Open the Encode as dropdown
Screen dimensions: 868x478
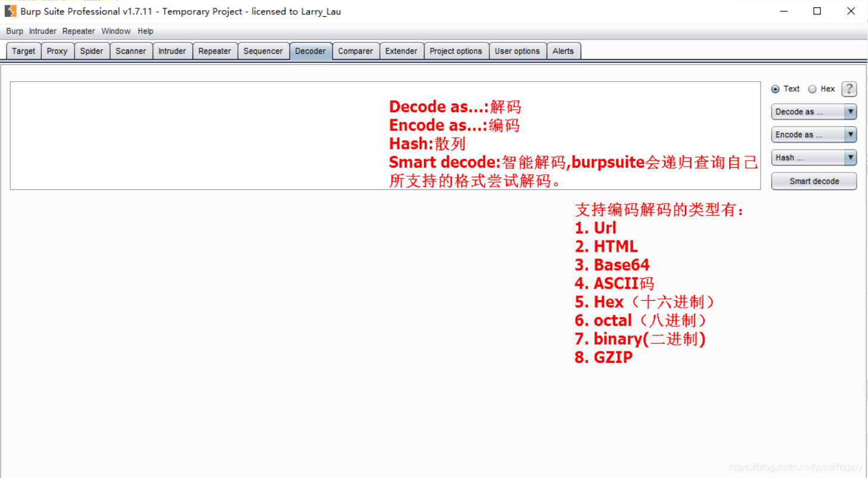point(814,135)
